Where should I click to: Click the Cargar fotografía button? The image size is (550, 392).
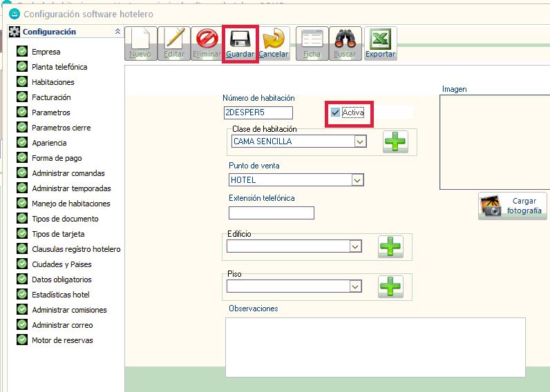point(512,206)
